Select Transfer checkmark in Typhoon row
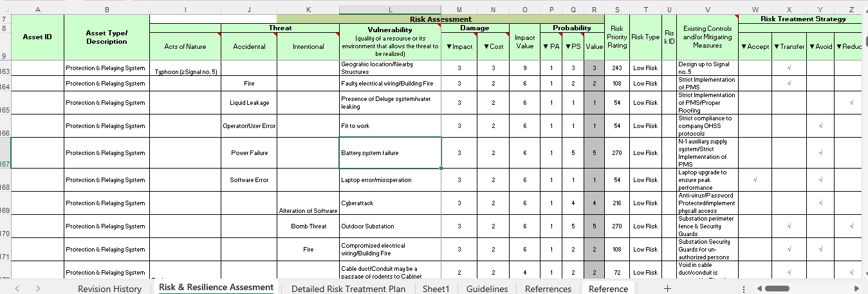The image size is (868, 294). 790,68
